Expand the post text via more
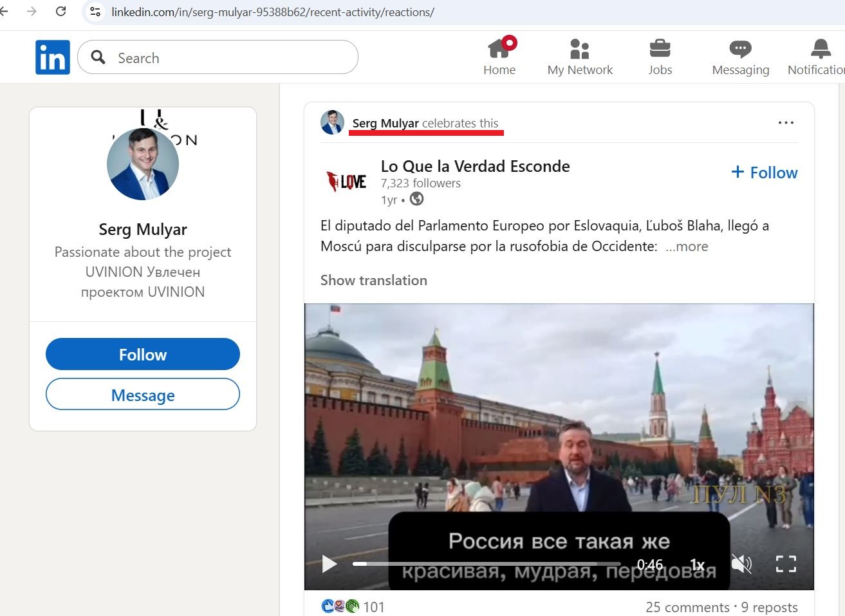This screenshot has height=616, width=845. [687, 246]
